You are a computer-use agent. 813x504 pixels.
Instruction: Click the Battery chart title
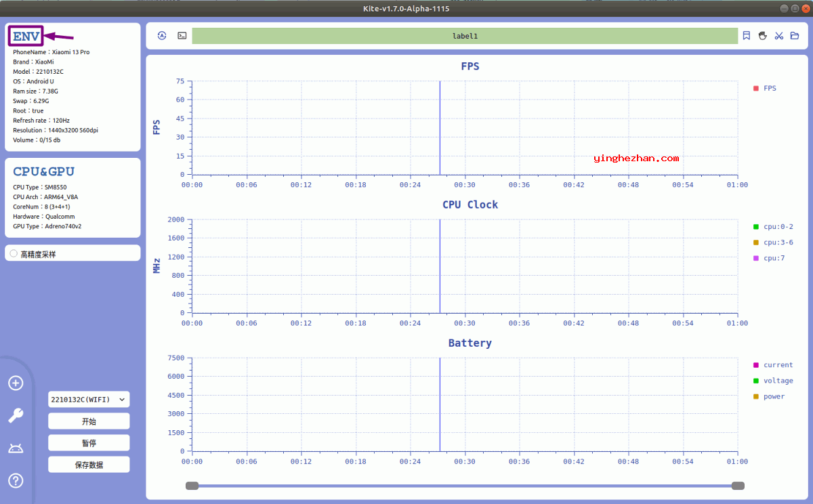click(x=470, y=343)
